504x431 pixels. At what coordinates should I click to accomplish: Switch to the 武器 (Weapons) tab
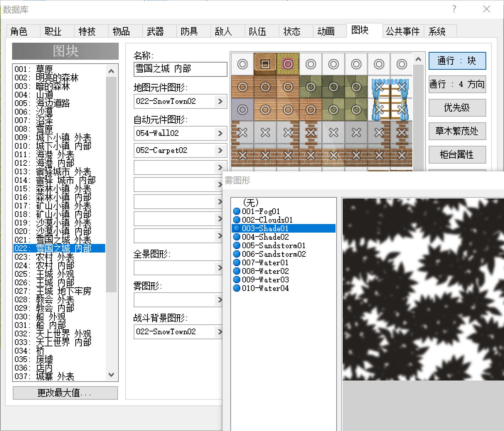click(x=159, y=31)
